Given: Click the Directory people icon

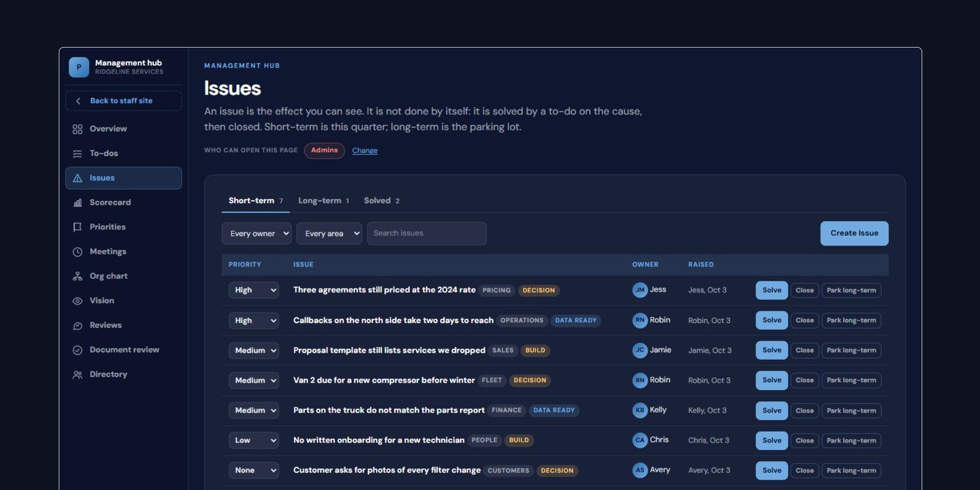Looking at the screenshot, I should click(x=77, y=374).
